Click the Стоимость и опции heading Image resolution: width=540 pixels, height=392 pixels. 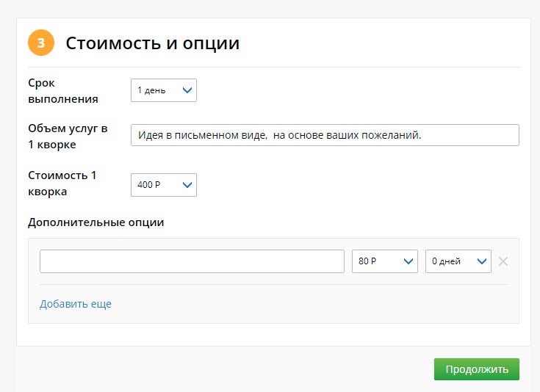pos(153,43)
